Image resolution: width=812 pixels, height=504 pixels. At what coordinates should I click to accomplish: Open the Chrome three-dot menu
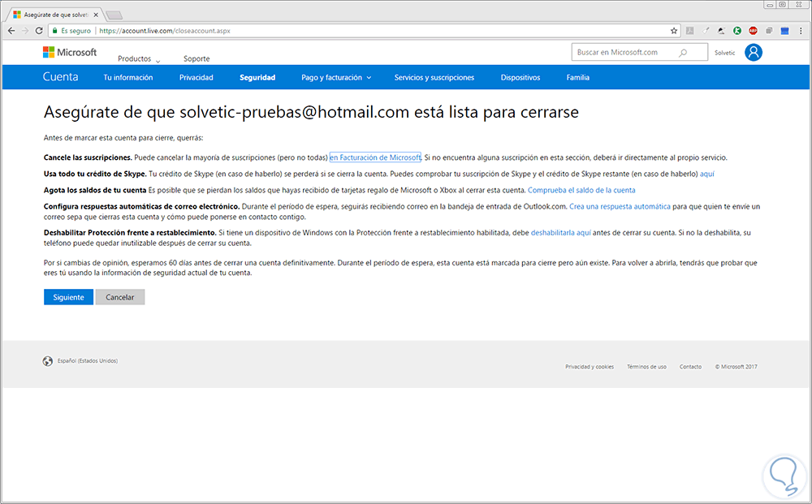point(801,31)
